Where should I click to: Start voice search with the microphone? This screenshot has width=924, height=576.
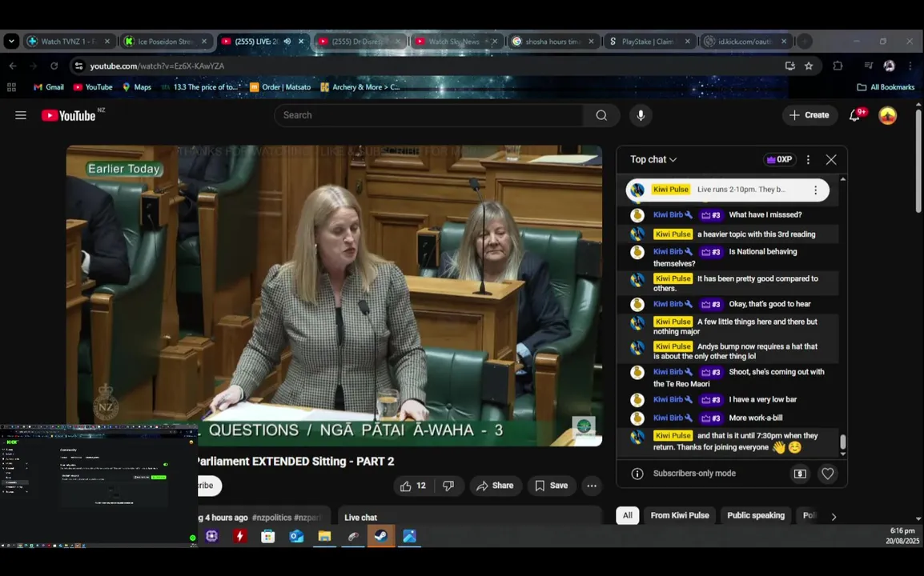(641, 115)
